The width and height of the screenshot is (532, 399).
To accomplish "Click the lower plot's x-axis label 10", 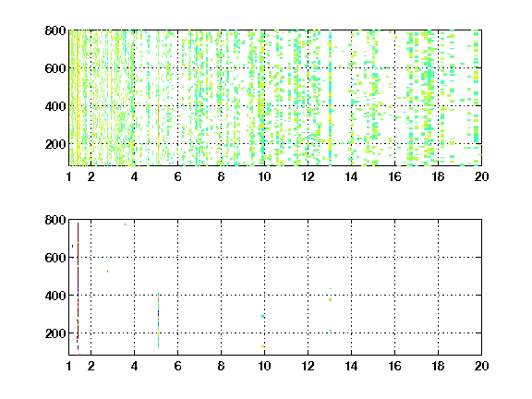I will pos(265,366).
